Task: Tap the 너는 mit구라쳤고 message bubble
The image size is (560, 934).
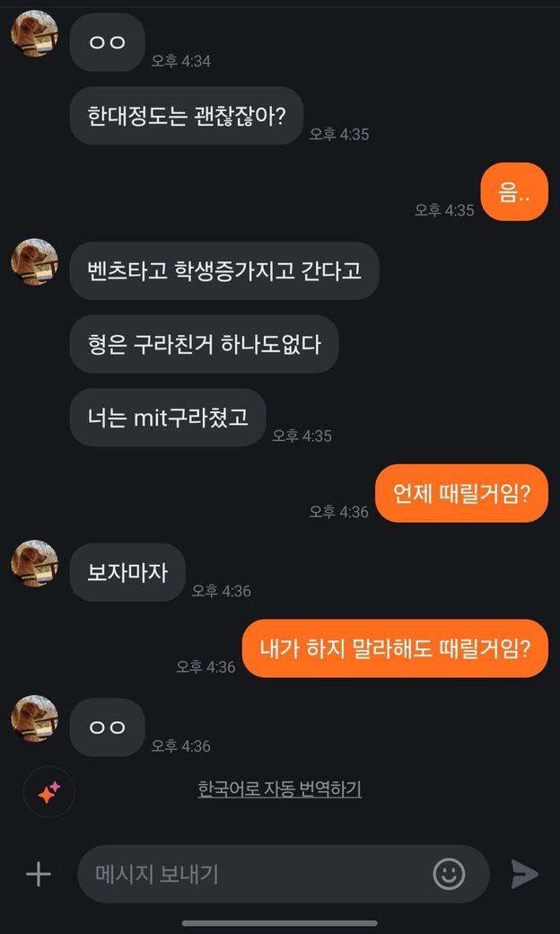Action: click(x=168, y=418)
